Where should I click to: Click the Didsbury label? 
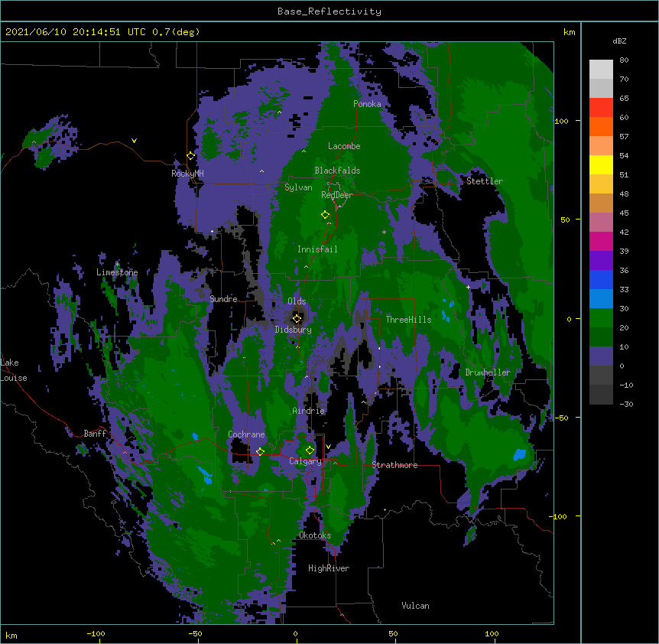pos(293,330)
